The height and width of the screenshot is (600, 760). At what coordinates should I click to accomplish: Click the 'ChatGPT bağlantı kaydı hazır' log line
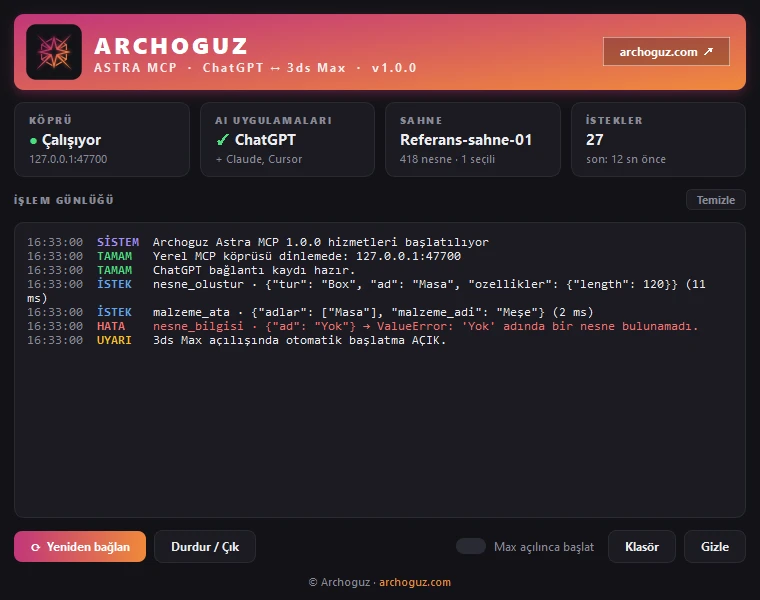tap(191, 270)
